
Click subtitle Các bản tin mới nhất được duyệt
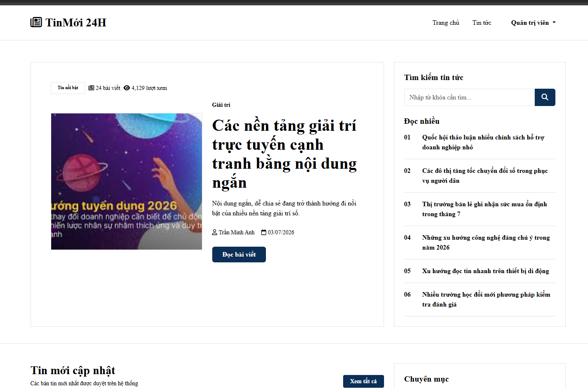tap(84, 383)
